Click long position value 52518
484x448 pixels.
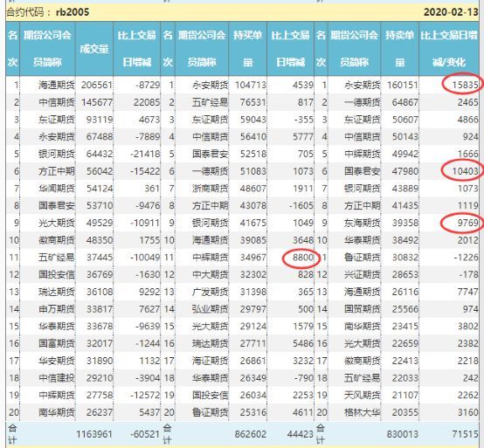point(253,154)
